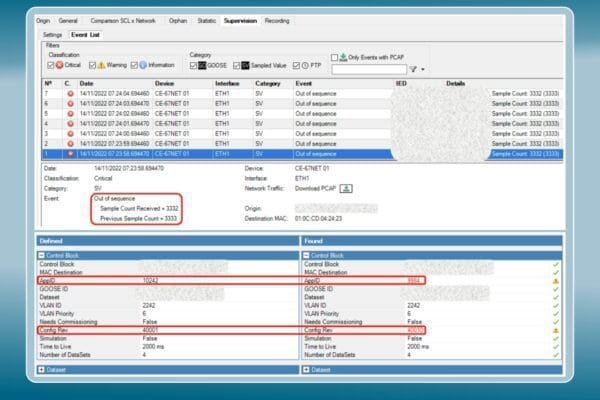Select the Supervision tab
600x400 pixels.
(x=240, y=21)
